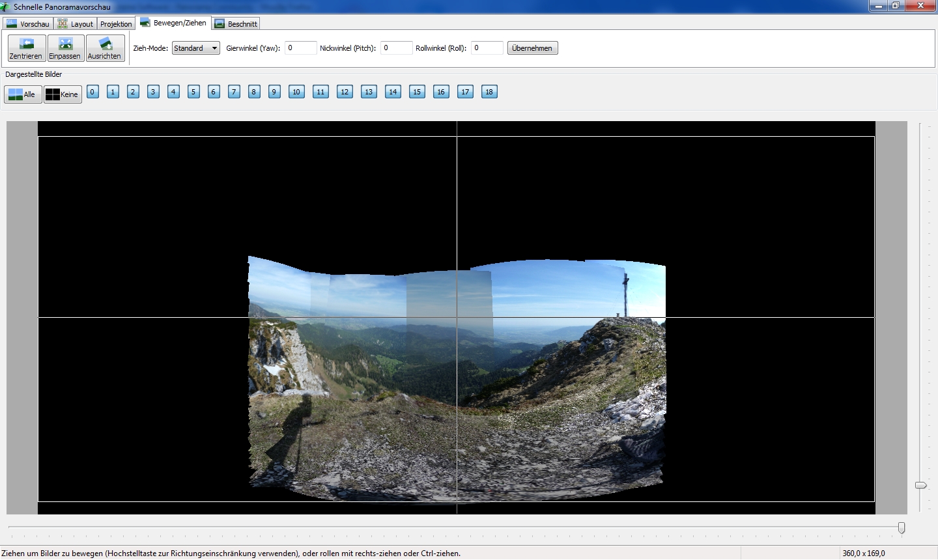Viewport: 938px width, 560px height.
Task: Switch to the Layout tab
Action: click(76, 24)
